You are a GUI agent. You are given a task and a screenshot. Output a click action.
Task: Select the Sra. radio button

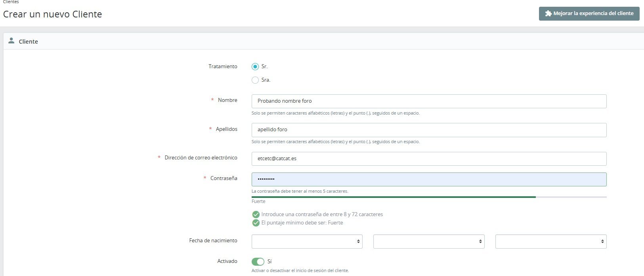coord(255,80)
